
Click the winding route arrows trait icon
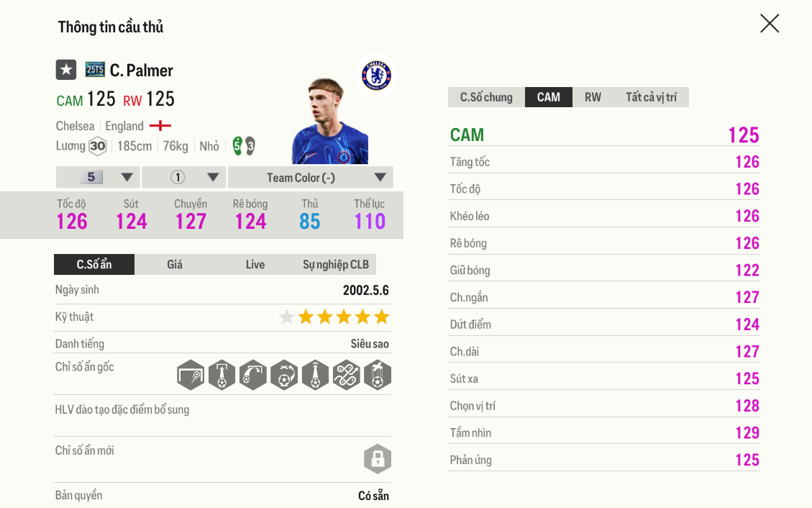tap(347, 375)
